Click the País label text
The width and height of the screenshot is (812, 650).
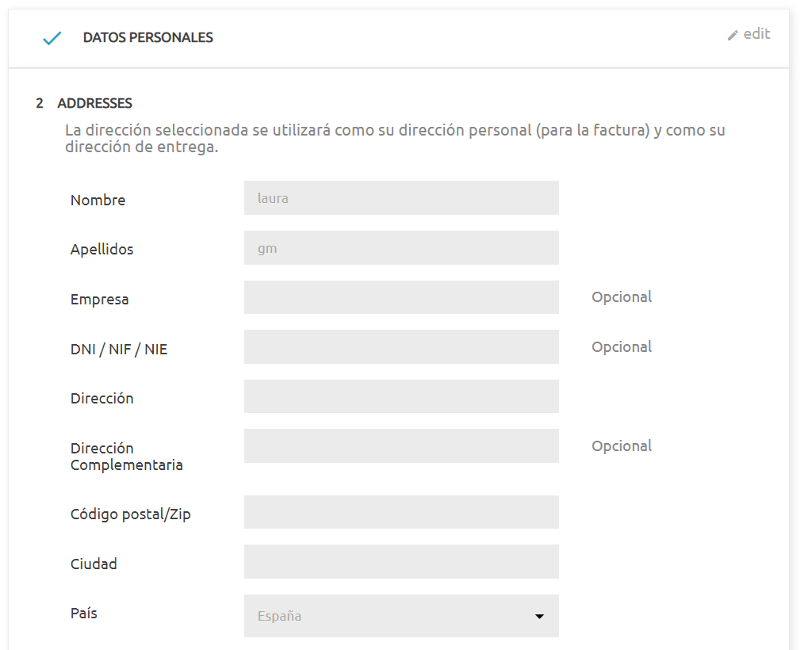pyautogui.click(x=84, y=614)
